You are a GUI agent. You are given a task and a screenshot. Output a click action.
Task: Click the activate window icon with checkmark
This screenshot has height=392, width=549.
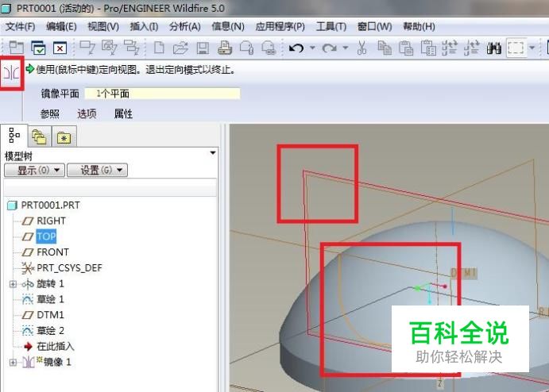click(x=38, y=47)
